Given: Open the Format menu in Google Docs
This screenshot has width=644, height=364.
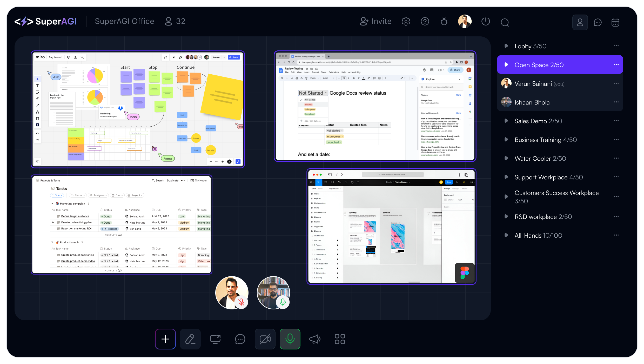Looking at the screenshot, I should [315, 72].
